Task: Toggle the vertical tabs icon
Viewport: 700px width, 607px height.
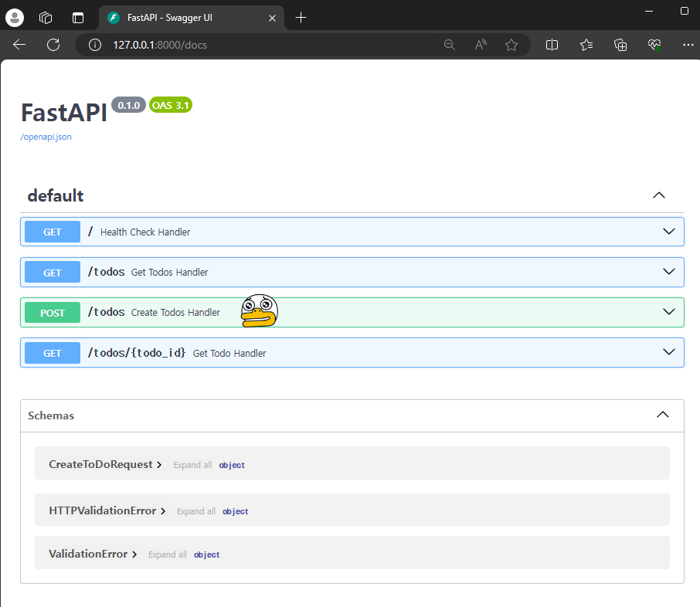Action: coord(78,18)
